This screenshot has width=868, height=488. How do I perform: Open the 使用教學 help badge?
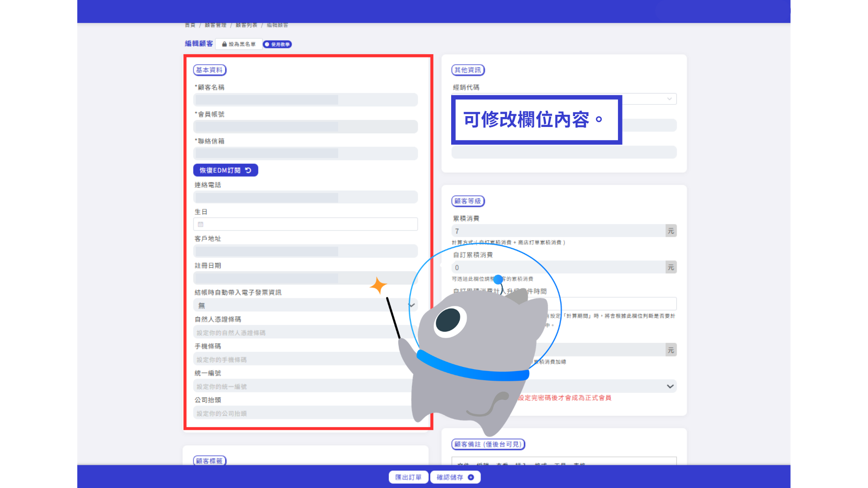click(277, 44)
